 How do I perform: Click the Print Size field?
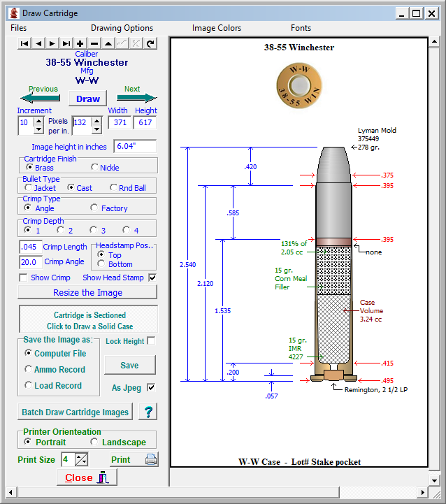click(x=69, y=460)
